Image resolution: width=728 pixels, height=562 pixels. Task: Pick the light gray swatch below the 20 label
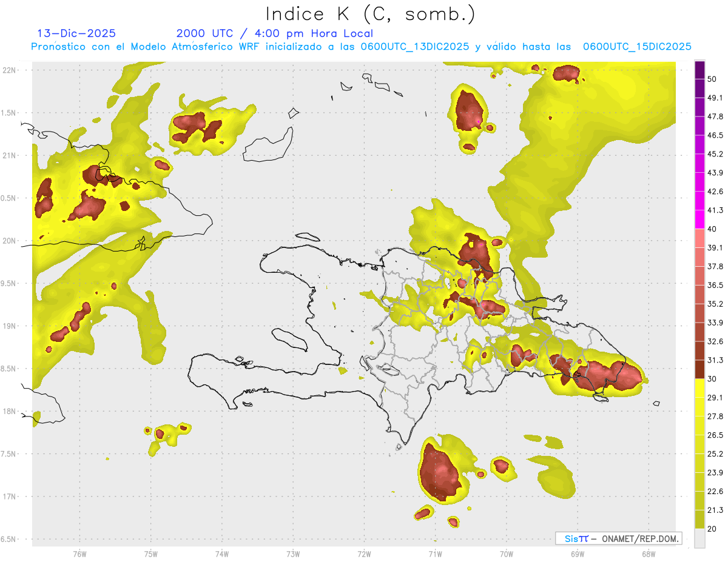point(699,538)
